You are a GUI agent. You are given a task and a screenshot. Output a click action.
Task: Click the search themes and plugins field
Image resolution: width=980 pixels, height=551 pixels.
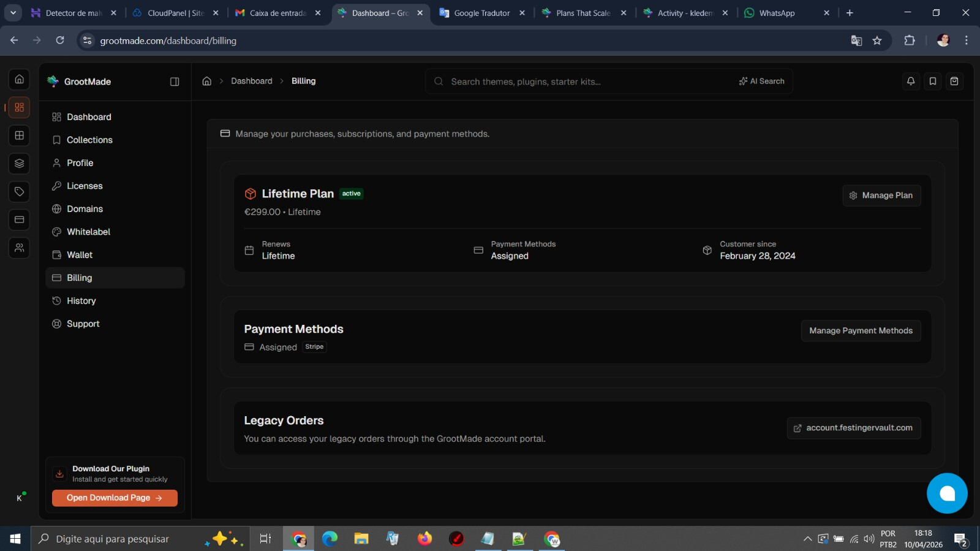(582, 82)
